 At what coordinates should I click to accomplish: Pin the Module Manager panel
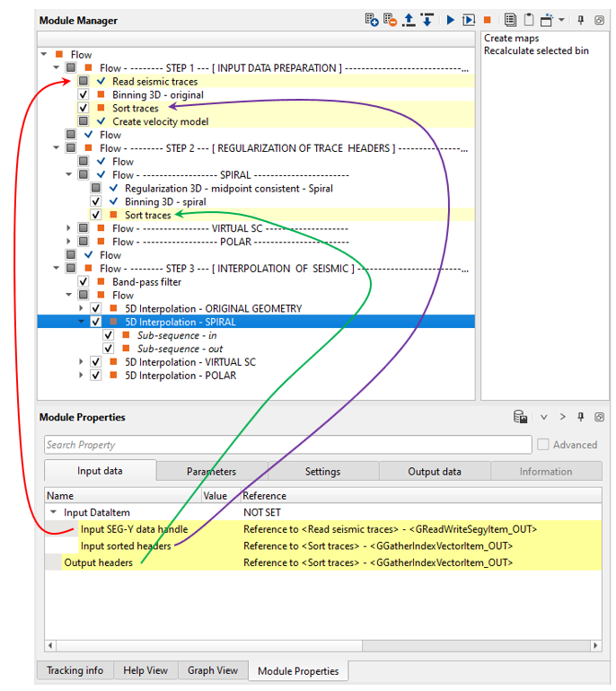coord(582,20)
